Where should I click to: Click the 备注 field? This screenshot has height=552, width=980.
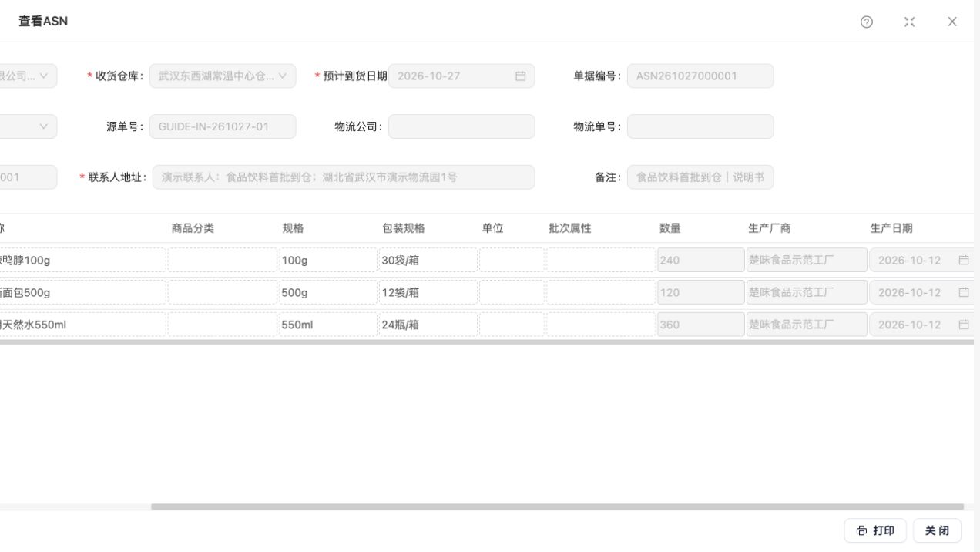click(700, 177)
